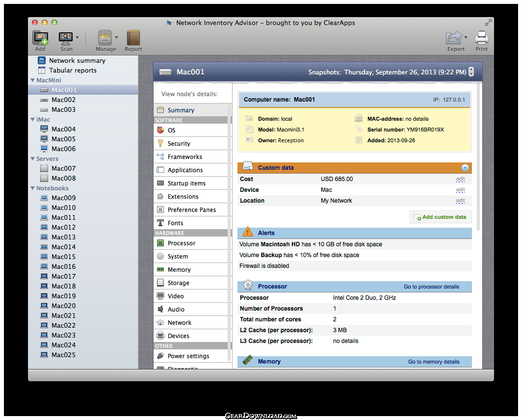Viewport: 522px width, 420px height.
Task: Collapse the Notebooks group
Action: click(x=32, y=188)
